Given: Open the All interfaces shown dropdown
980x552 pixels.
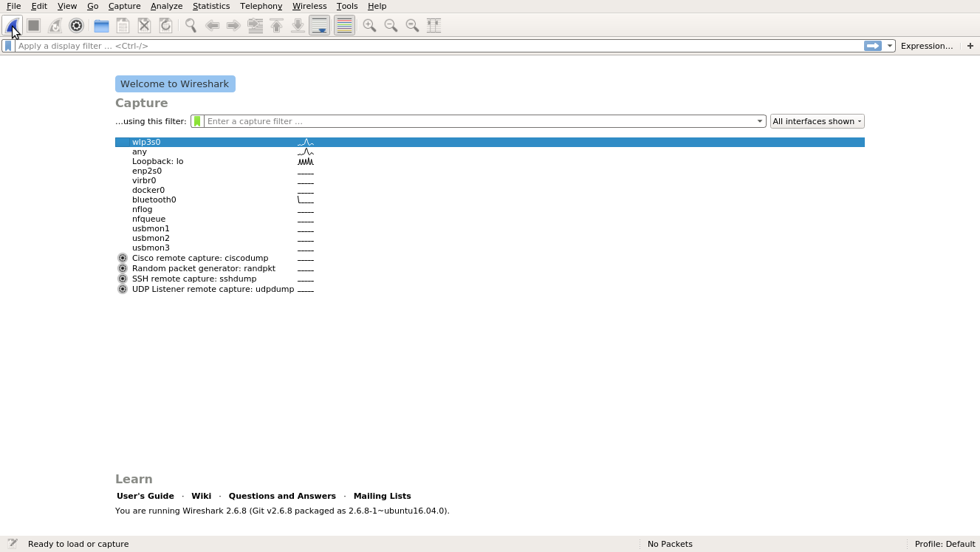Looking at the screenshot, I should [817, 121].
